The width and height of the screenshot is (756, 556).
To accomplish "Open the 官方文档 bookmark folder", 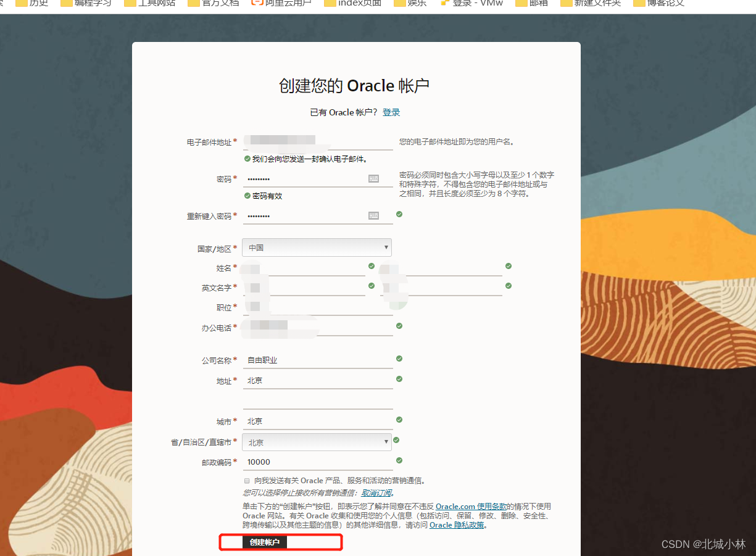I will (213, 3).
